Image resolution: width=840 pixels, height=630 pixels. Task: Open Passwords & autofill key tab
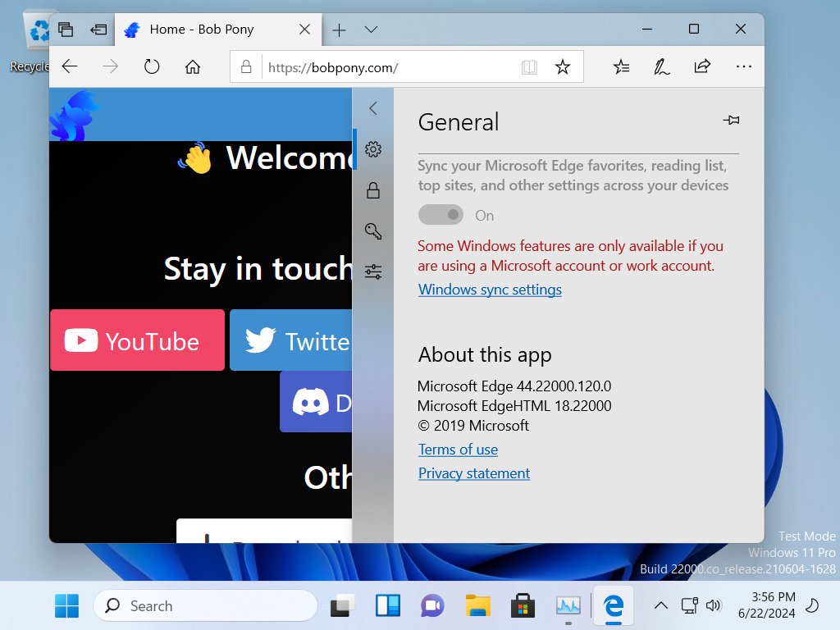373,231
